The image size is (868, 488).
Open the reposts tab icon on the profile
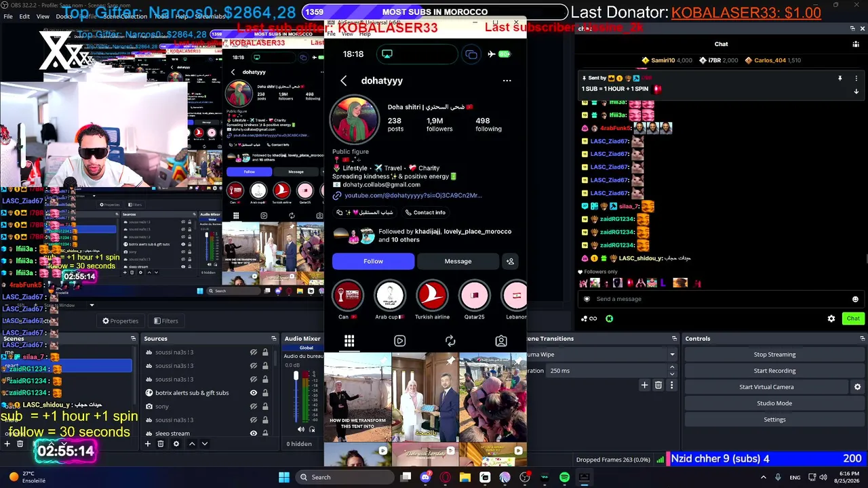[x=450, y=341]
